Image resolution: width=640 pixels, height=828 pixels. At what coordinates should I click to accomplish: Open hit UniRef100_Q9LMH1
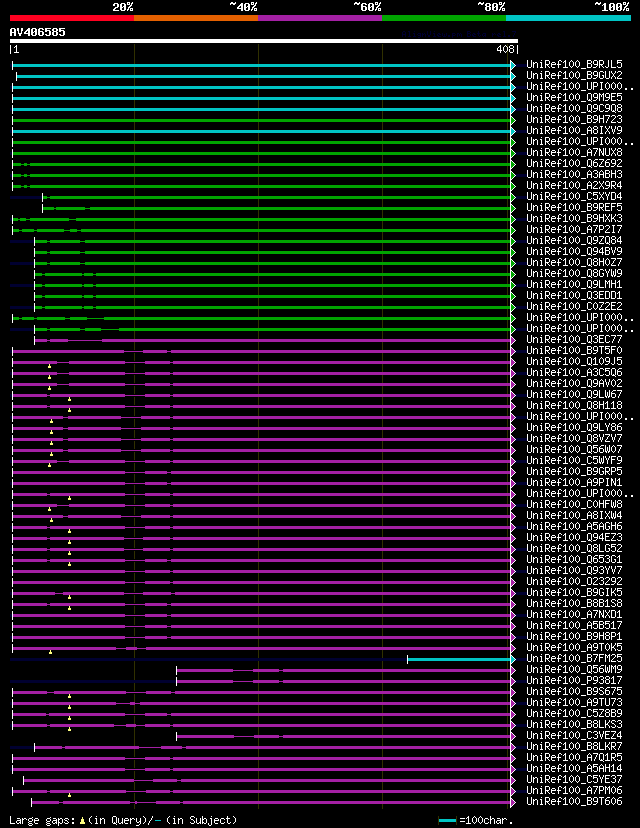(x=574, y=285)
